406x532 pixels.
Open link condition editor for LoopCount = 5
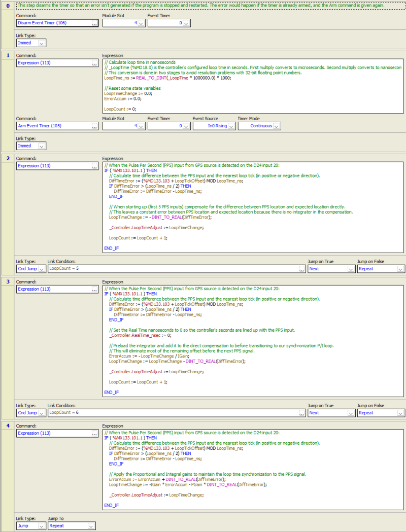tap(302, 269)
